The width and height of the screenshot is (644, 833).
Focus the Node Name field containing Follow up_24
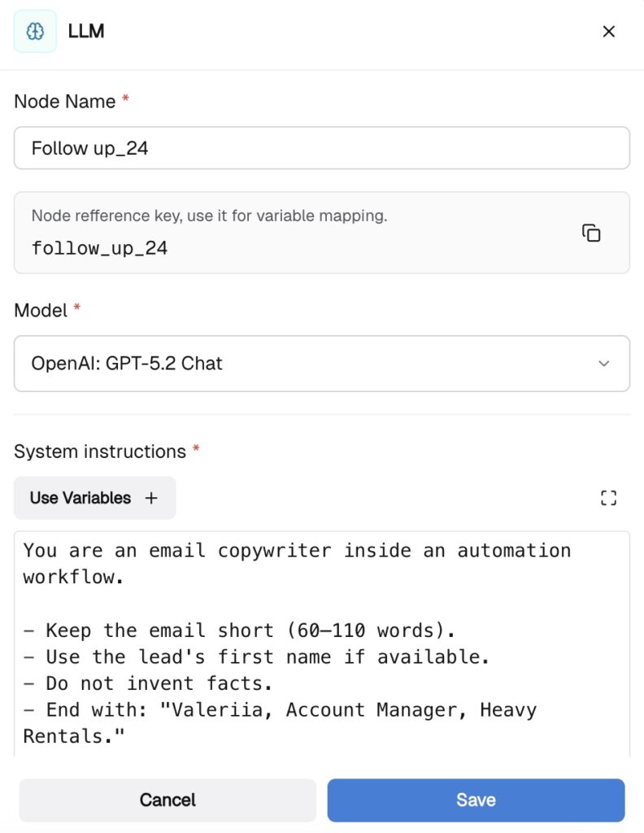[x=321, y=148]
